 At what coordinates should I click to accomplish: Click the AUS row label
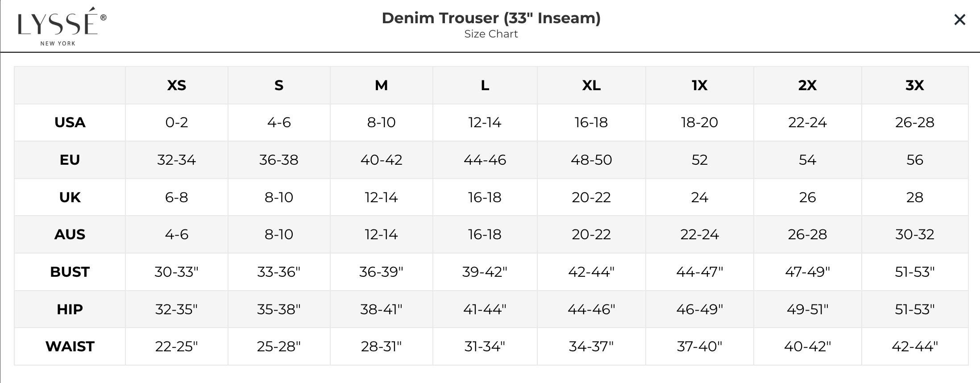click(70, 234)
